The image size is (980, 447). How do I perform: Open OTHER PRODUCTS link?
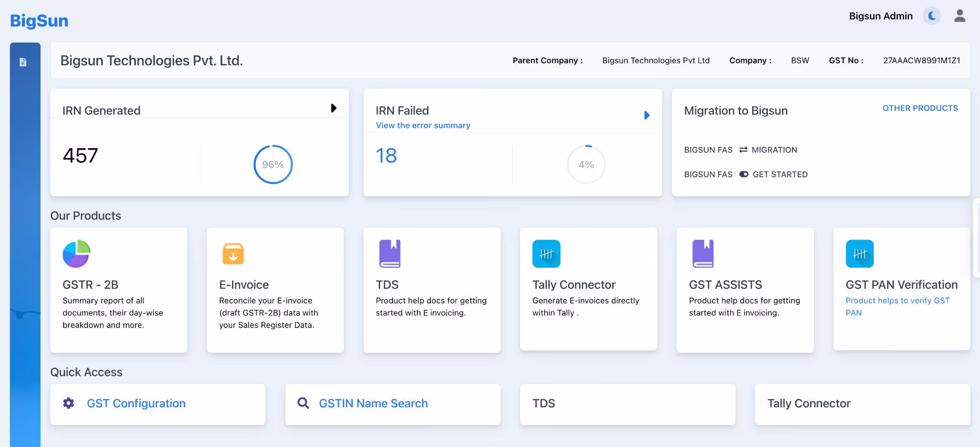(x=920, y=108)
